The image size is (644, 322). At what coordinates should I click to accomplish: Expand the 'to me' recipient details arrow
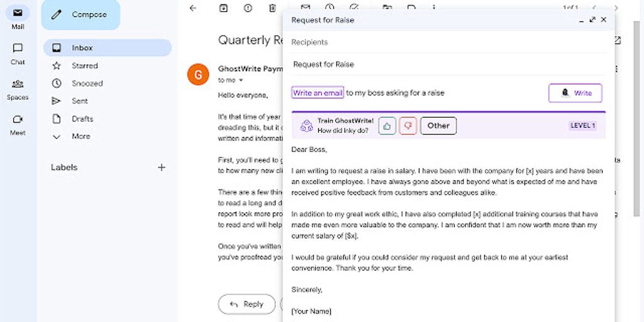pos(241,80)
